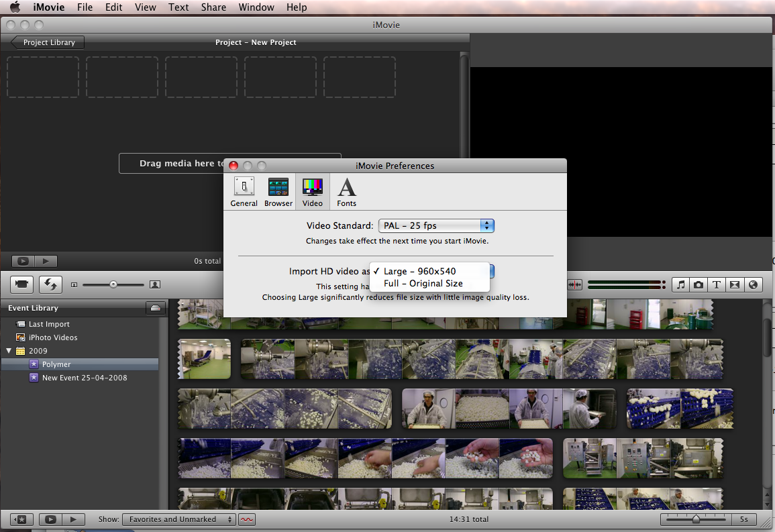775x532 pixels.
Task: Click the large thumbnail size icon
Action: point(155,284)
